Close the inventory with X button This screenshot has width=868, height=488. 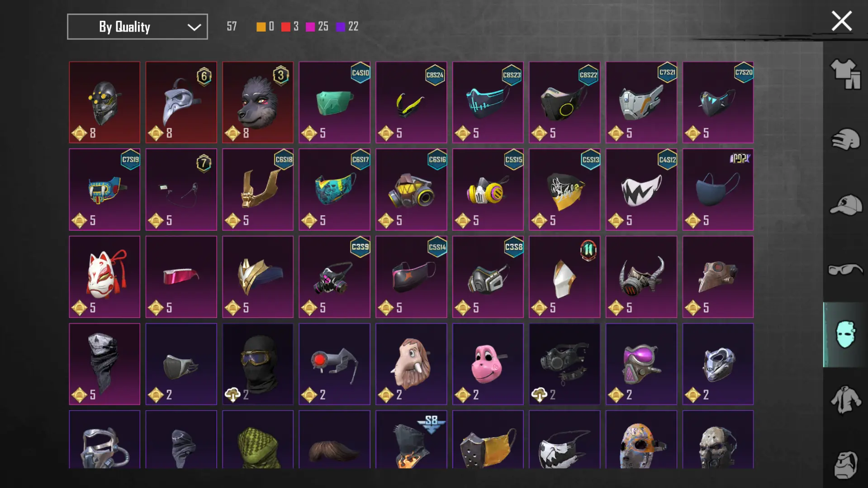tap(841, 21)
